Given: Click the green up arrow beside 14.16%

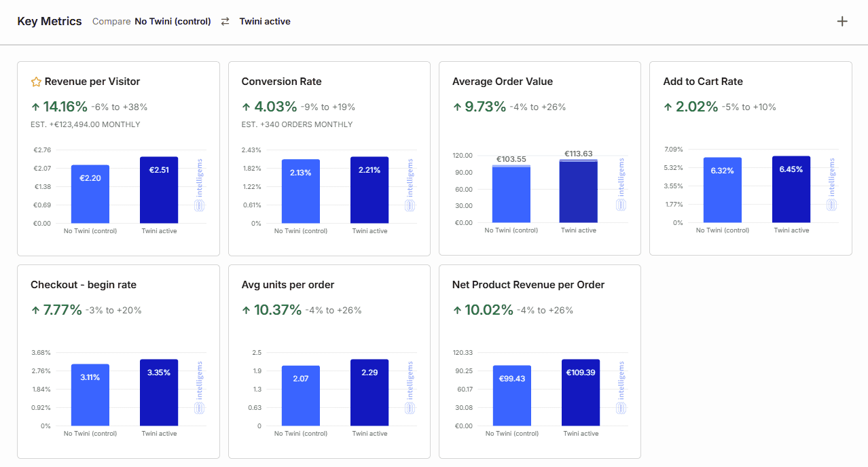Looking at the screenshot, I should (x=35, y=107).
